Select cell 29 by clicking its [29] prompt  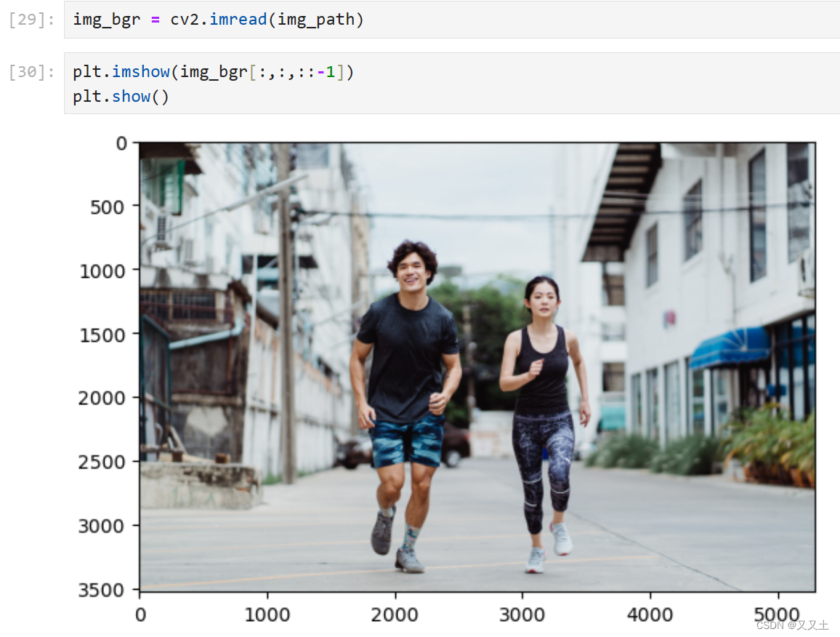(28, 19)
